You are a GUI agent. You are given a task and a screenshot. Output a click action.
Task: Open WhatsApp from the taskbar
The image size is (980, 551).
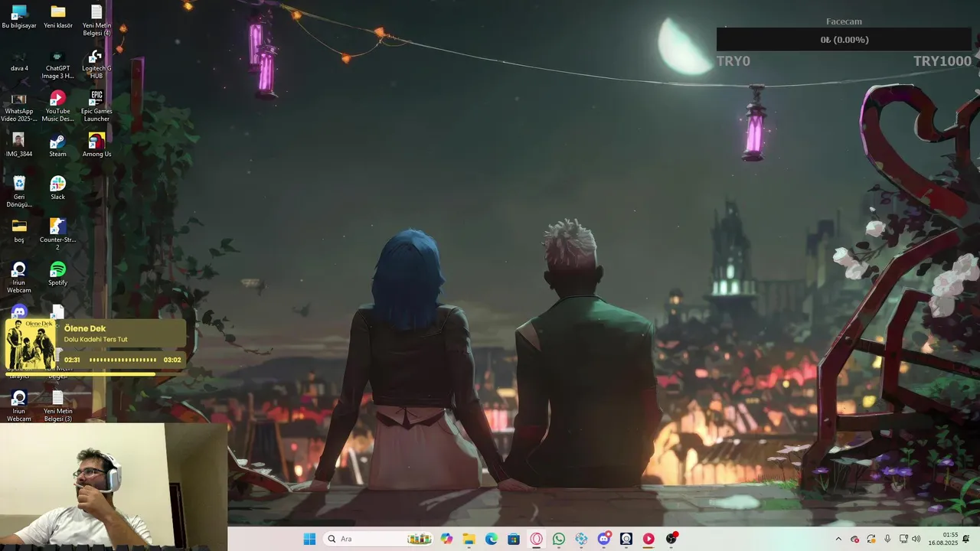(x=559, y=539)
